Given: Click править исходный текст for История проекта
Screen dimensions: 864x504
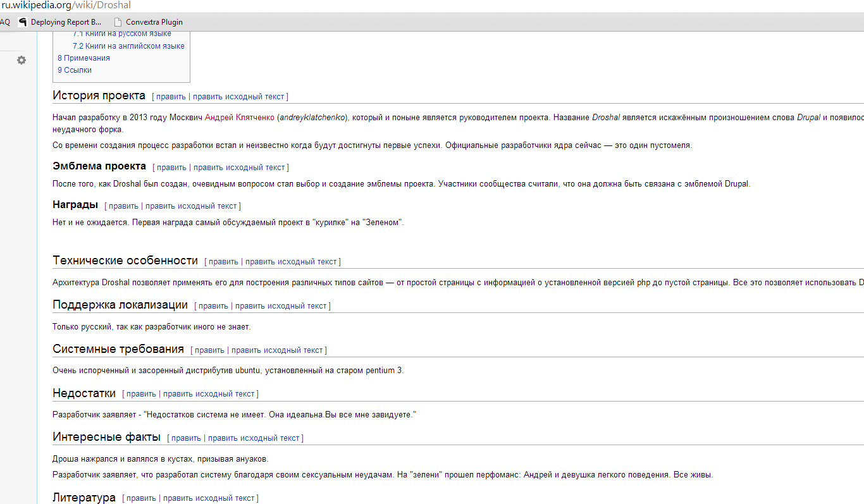Looking at the screenshot, I should (238, 97).
